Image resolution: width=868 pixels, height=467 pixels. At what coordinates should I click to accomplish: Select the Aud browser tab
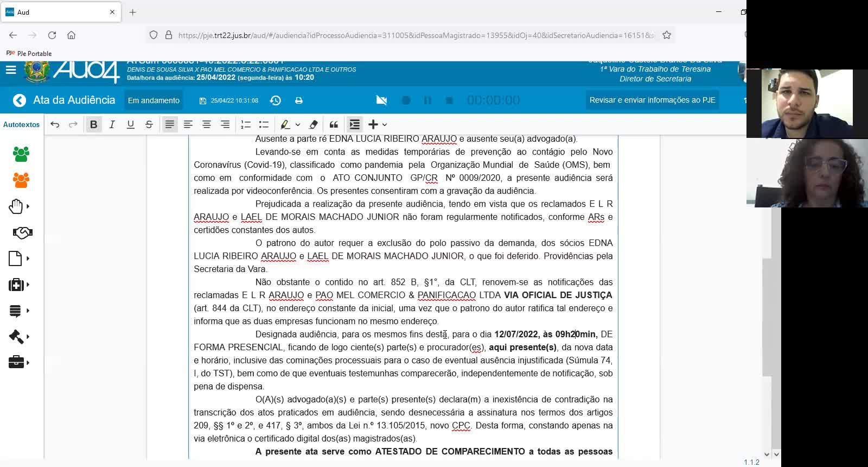(61, 12)
